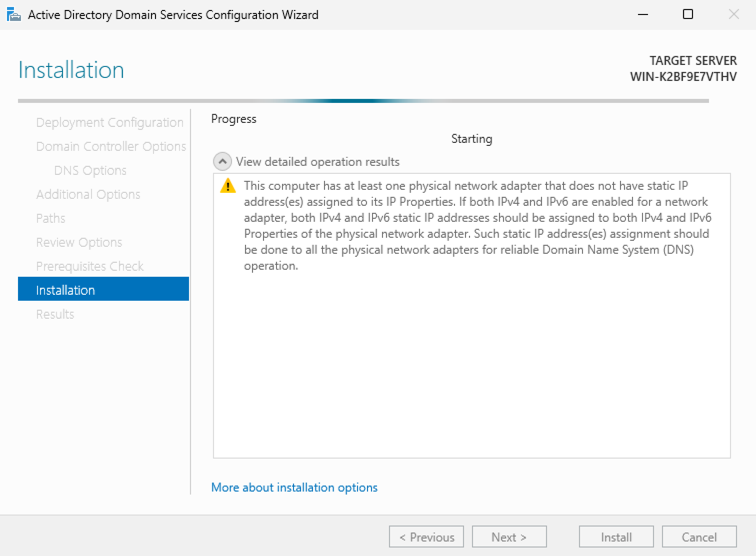This screenshot has height=556, width=756.
Task: Go to Prerequisites Check step
Action: [89, 266]
